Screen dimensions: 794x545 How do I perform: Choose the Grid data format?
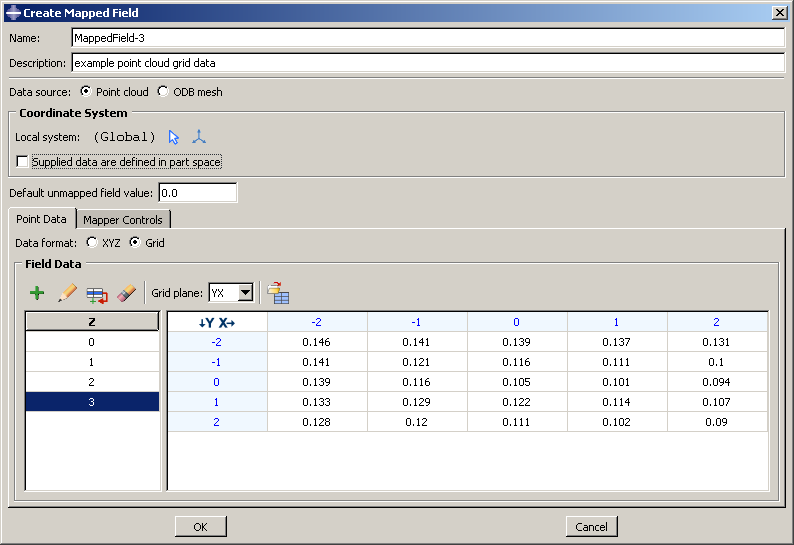click(x=134, y=242)
